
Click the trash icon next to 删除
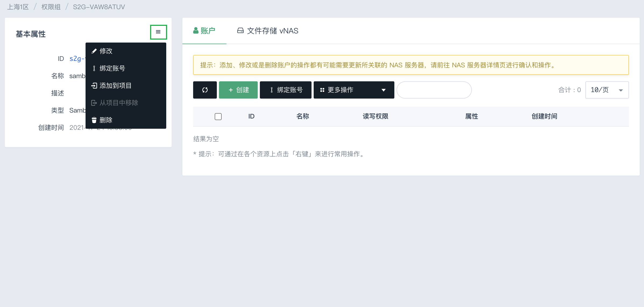click(94, 120)
